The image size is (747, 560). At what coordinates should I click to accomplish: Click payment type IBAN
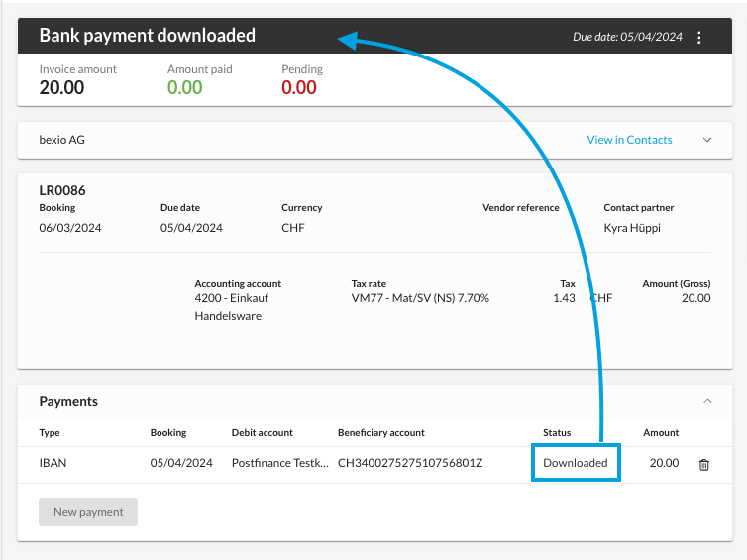pyautogui.click(x=53, y=463)
